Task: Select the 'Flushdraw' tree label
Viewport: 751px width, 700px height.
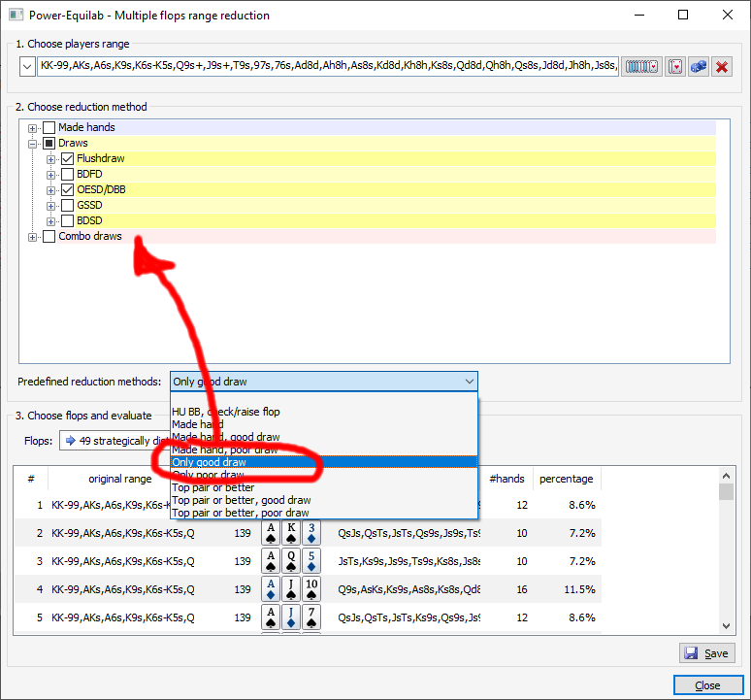Action: tap(101, 158)
